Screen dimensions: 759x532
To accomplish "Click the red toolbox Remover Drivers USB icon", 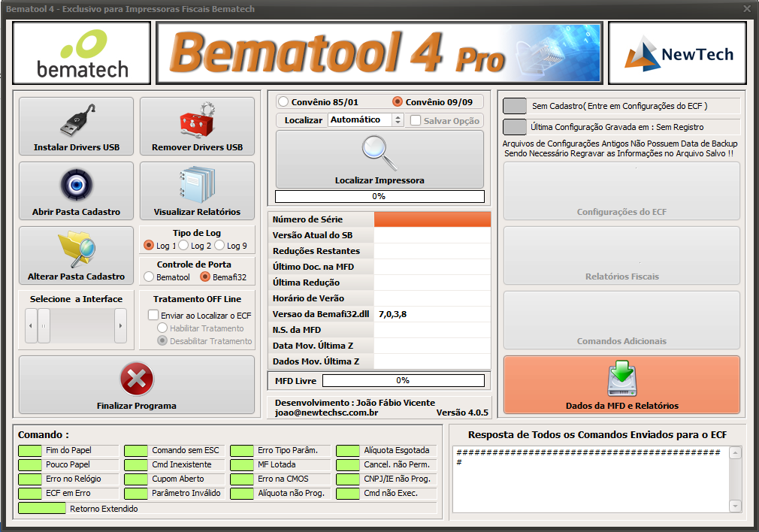I will (198, 119).
